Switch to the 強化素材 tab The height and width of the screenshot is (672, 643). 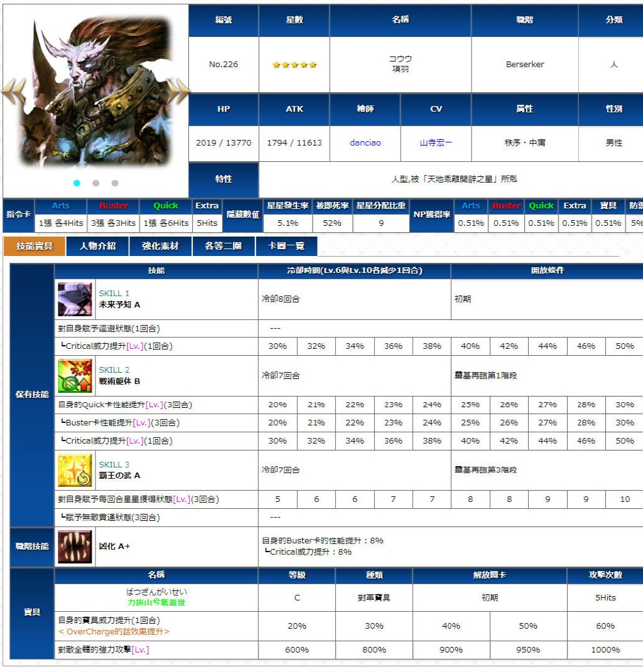coord(160,246)
